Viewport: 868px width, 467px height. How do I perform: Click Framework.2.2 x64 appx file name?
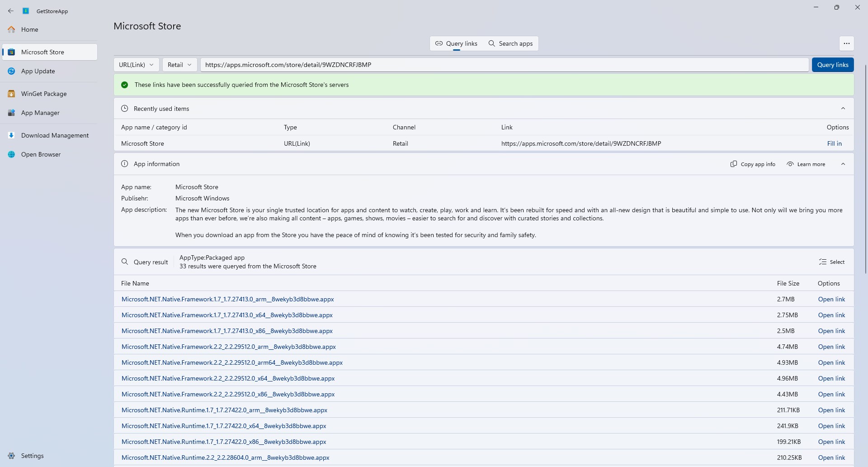tap(228, 378)
